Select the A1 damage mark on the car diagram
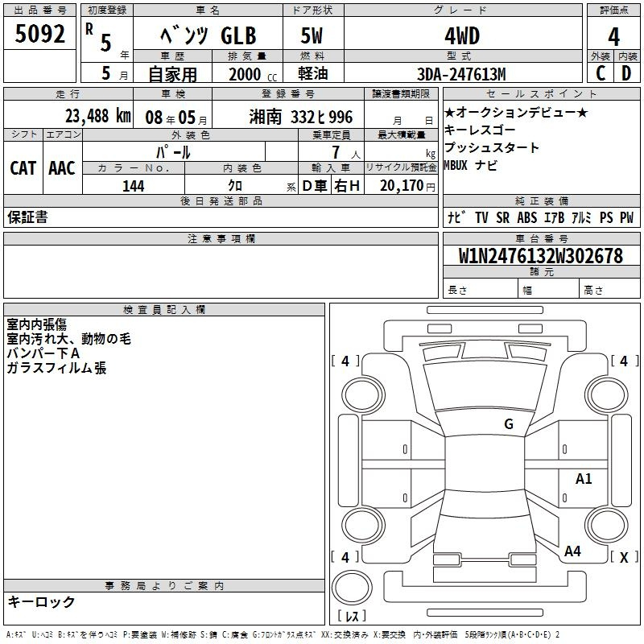This screenshot has width=644, height=644. coord(584,479)
